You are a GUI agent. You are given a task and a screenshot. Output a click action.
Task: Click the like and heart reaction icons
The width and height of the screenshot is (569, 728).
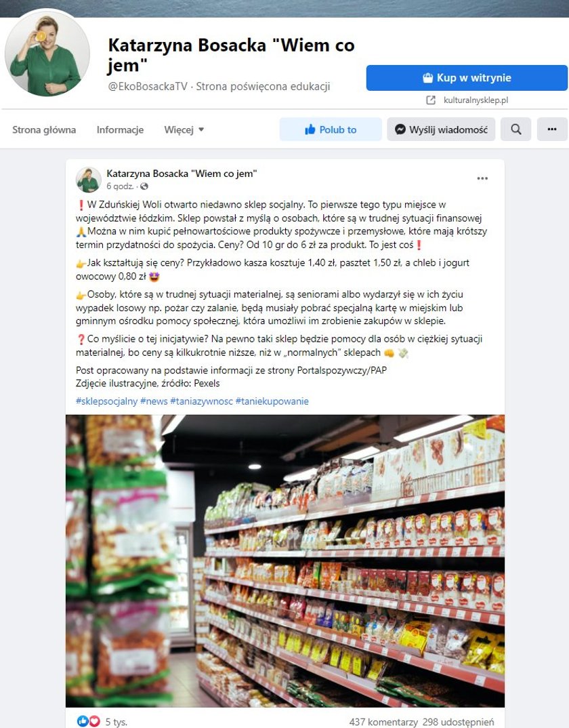coord(89,721)
